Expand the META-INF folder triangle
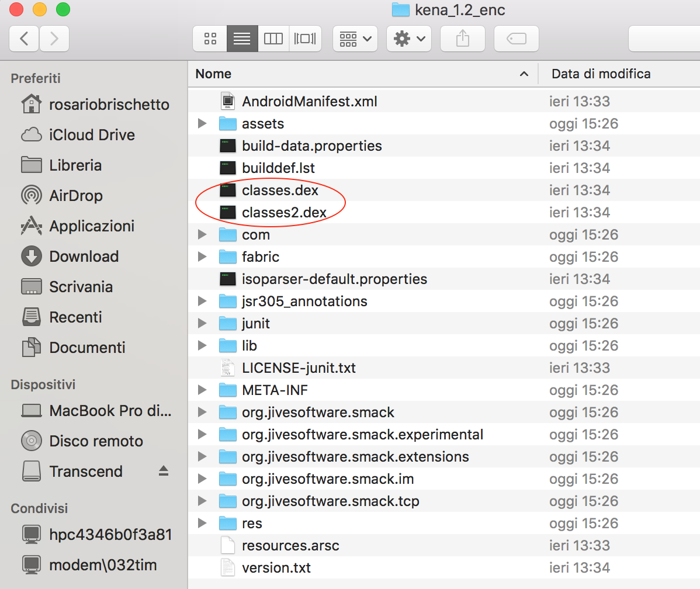This screenshot has width=700, height=589. click(202, 390)
